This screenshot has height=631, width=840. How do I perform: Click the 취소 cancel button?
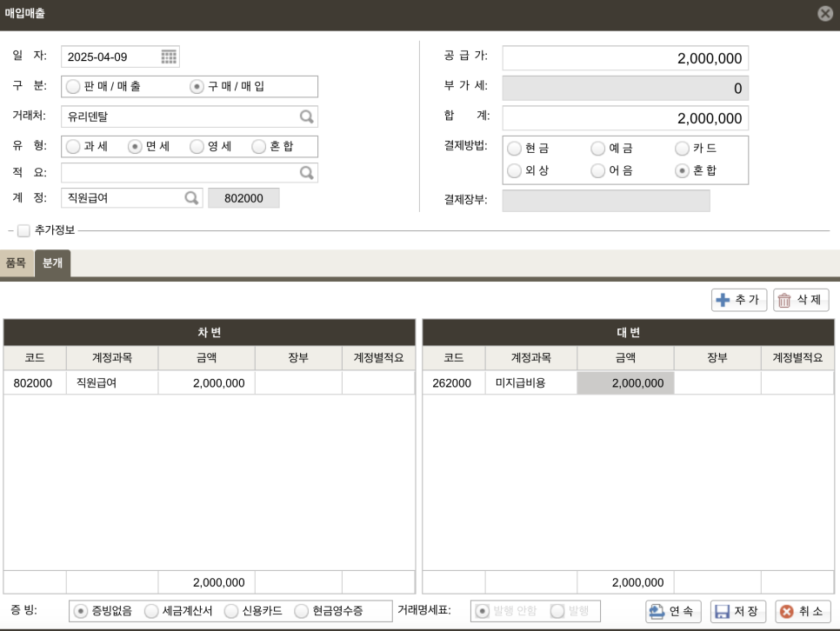803,611
